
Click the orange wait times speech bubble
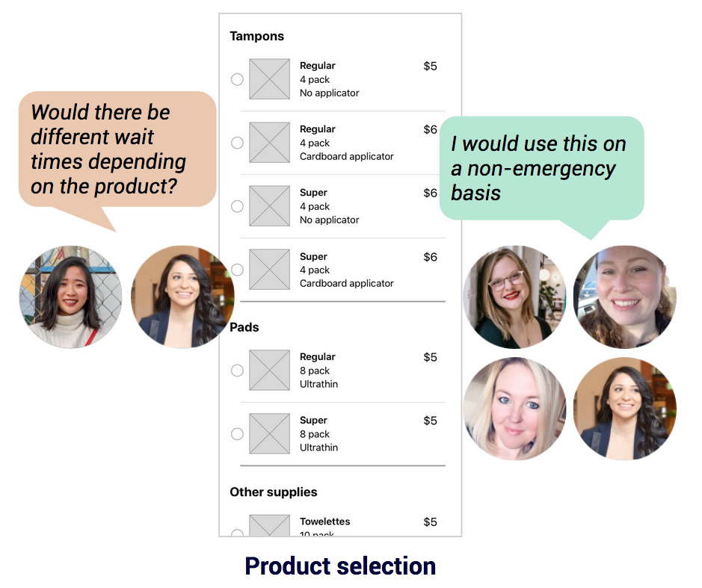pos(117,149)
